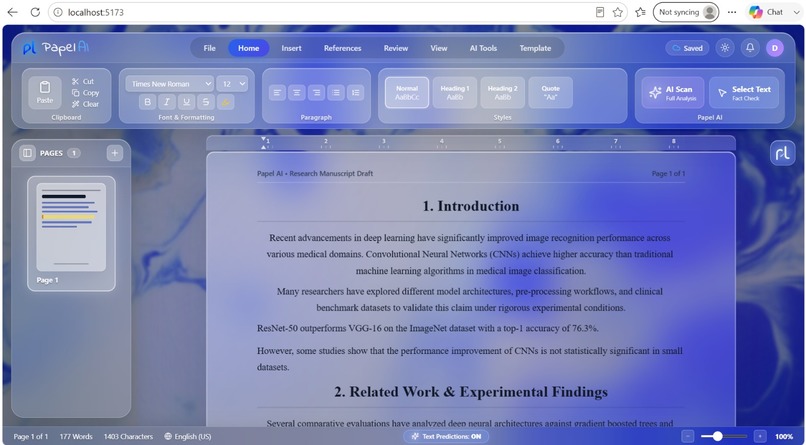Toggle underline formatting
806x445 pixels.
(x=187, y=102)
